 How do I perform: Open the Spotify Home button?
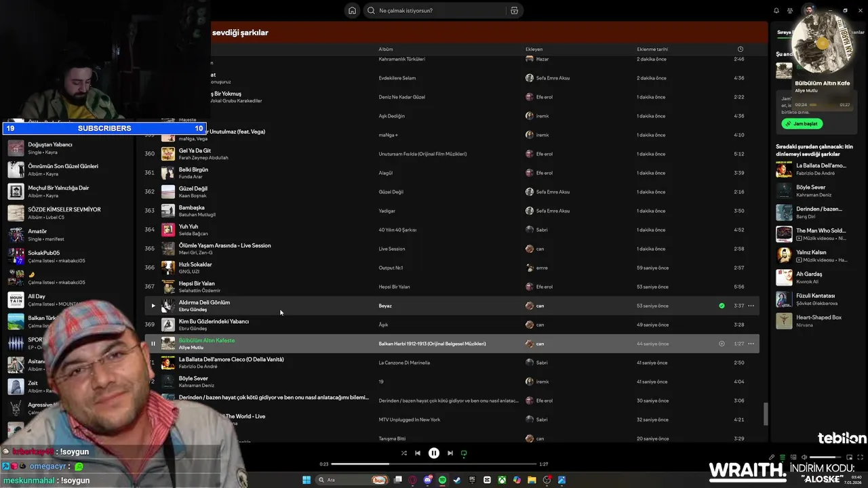click(x=352, y=10)
